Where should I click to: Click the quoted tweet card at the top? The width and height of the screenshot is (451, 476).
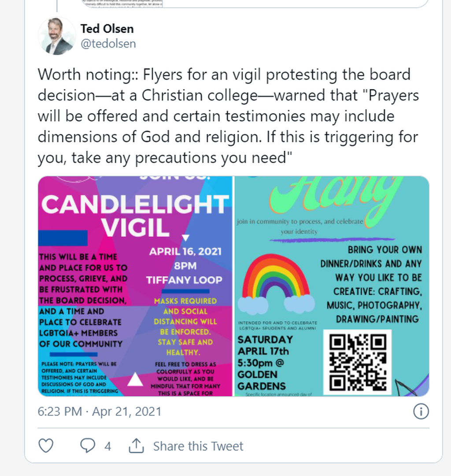pyautogui.click(x=255, y=4)
